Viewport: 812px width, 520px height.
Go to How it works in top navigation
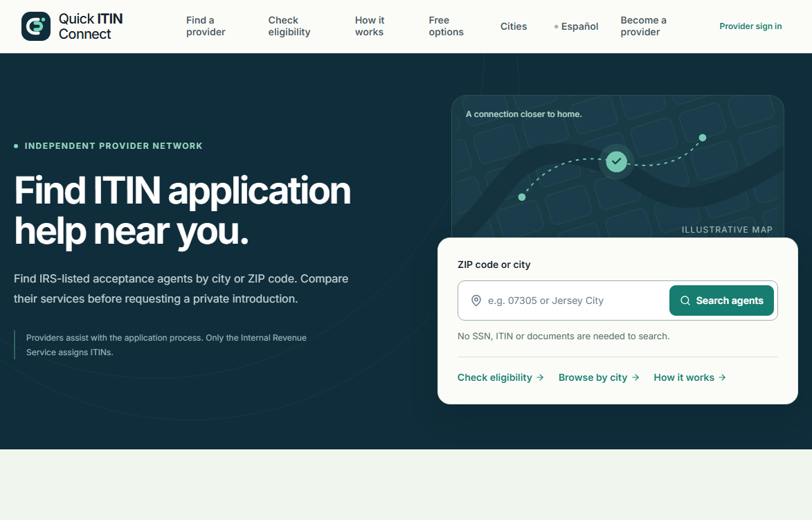pos(369,26)
